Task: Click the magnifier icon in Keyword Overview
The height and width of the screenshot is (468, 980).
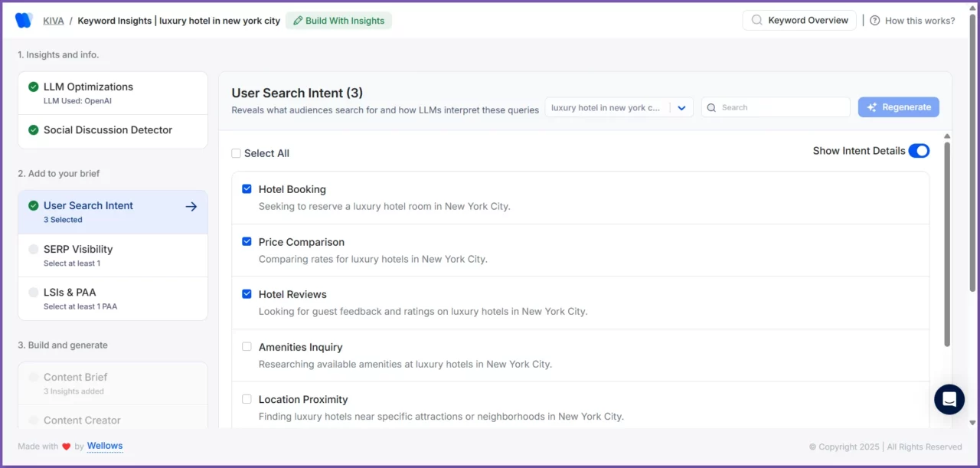Action: [x=756, y=21]
